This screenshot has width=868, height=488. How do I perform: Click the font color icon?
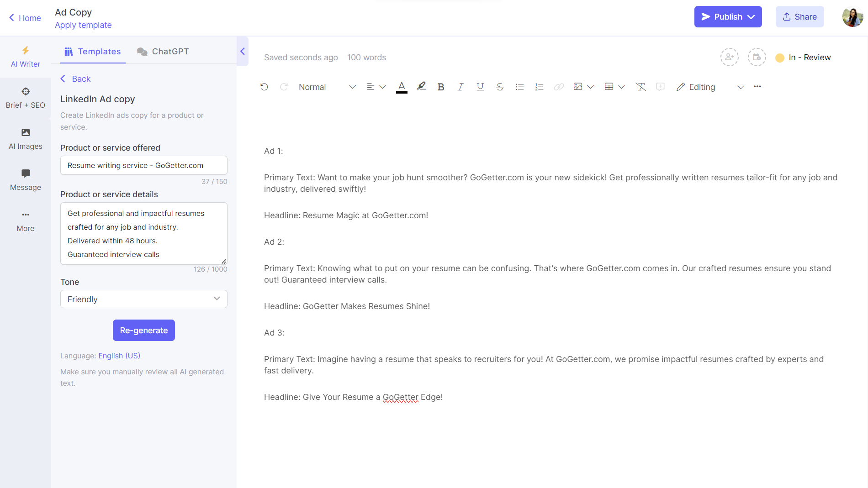(402, 87)
